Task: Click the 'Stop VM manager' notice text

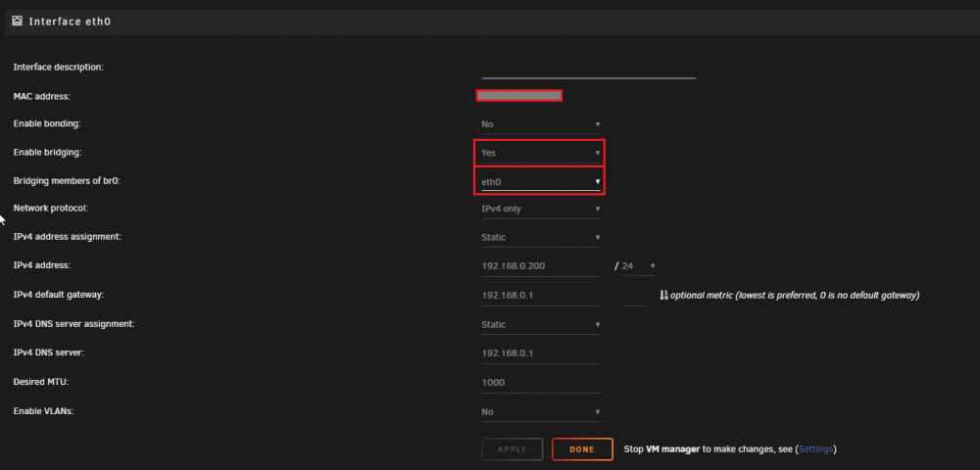Action: point(730,448)
